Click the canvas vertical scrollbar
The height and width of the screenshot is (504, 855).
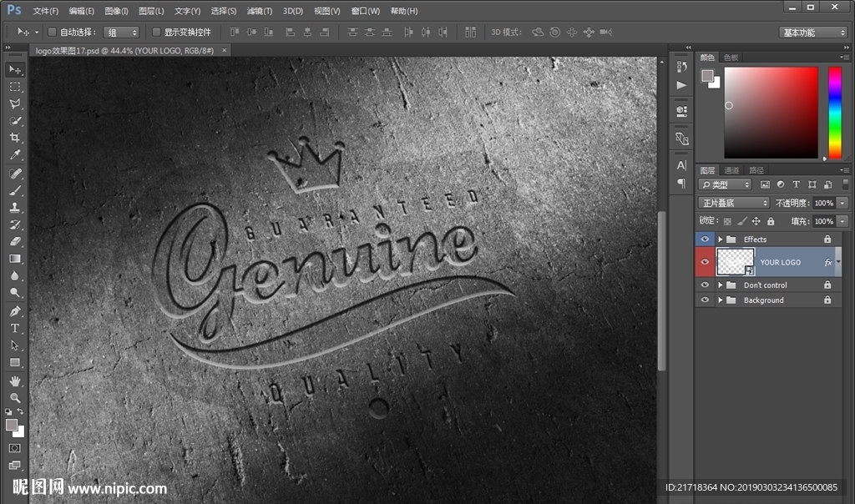[x=662, y=291]
